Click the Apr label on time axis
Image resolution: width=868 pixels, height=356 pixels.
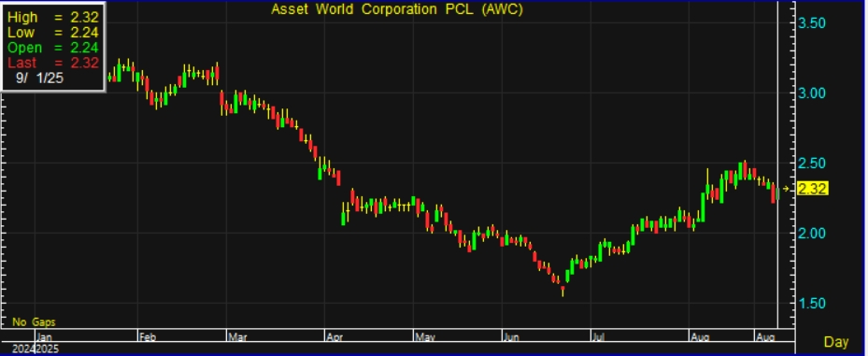(334, 336)
